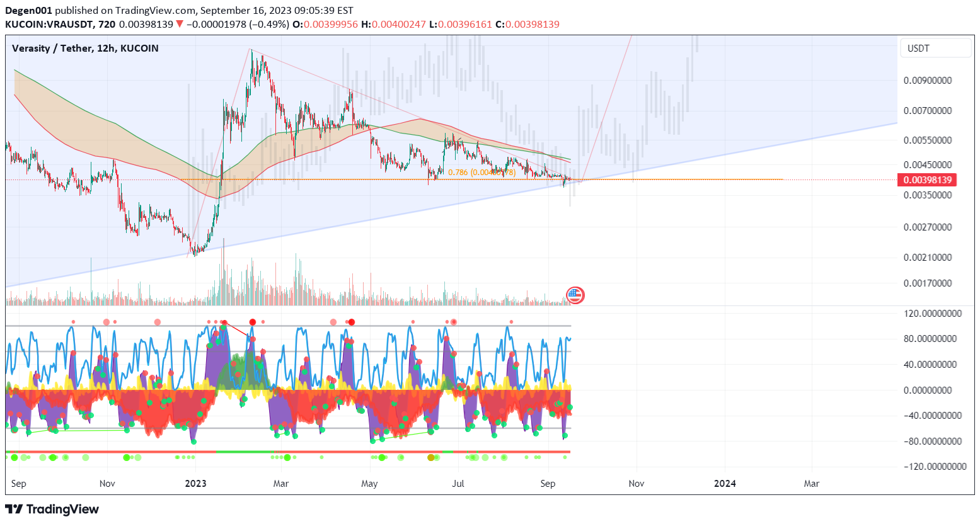Screen dimensions: 980x524
Task: Click the KUCOIN:VRAUSDT, 720 symbol text
Action: (60, 25)
